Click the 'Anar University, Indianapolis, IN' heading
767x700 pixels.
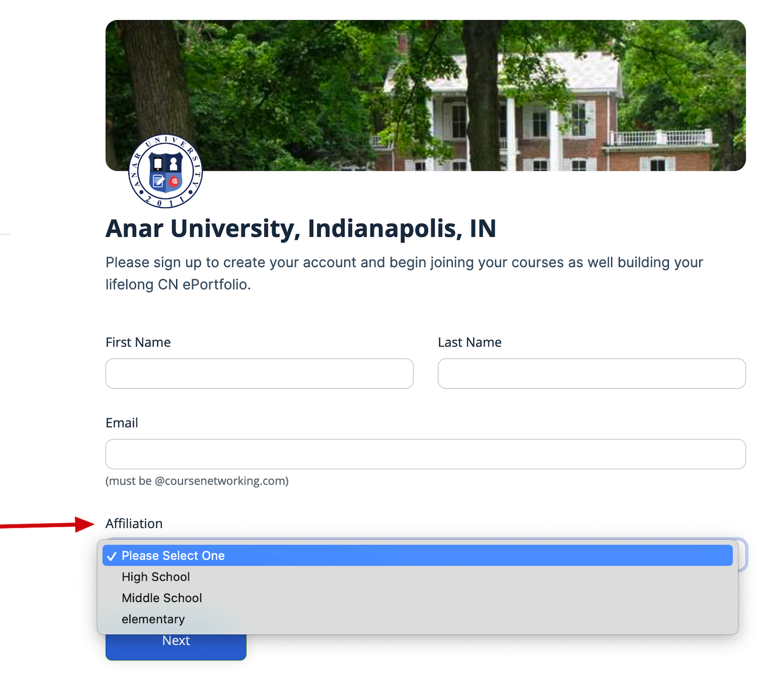coord(300,229)
